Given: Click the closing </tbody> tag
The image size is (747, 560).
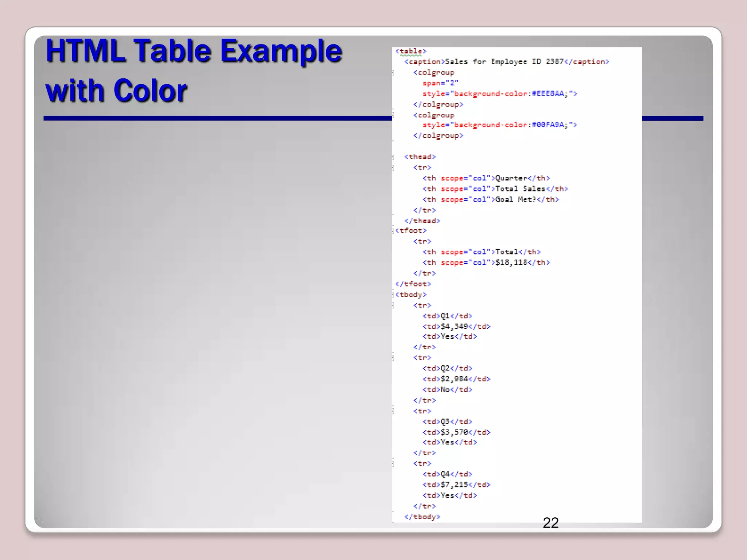Looking at the screenshot, I should click(422, 517).
